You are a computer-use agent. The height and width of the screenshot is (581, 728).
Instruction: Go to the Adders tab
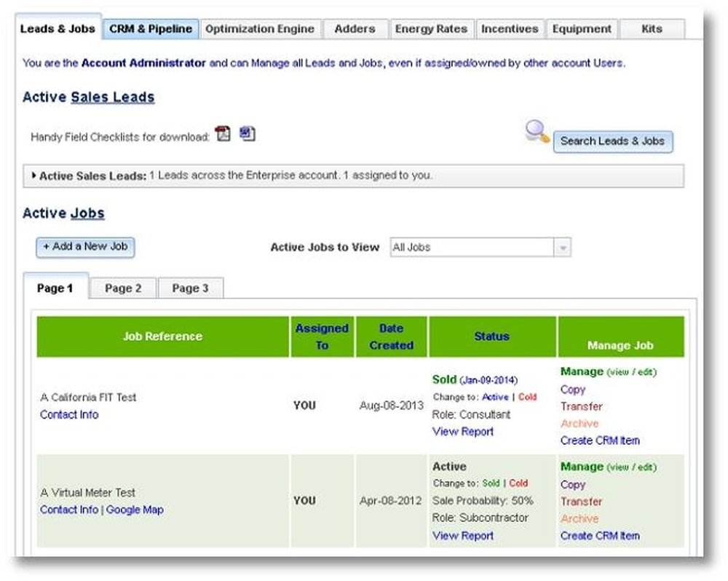(355, 29)
